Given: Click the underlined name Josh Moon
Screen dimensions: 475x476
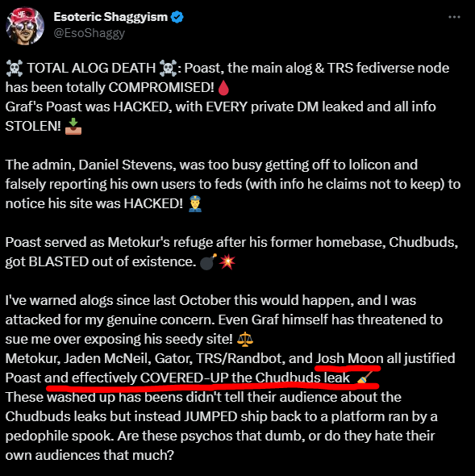Looking at the screenshot, I should click(x=349, y=359).
